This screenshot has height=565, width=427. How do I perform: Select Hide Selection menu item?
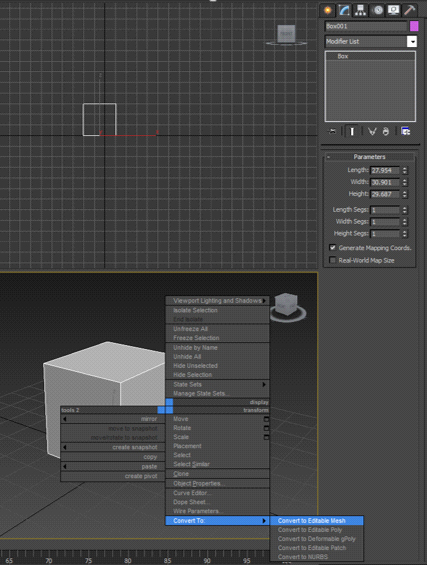[x=217, y=375]
